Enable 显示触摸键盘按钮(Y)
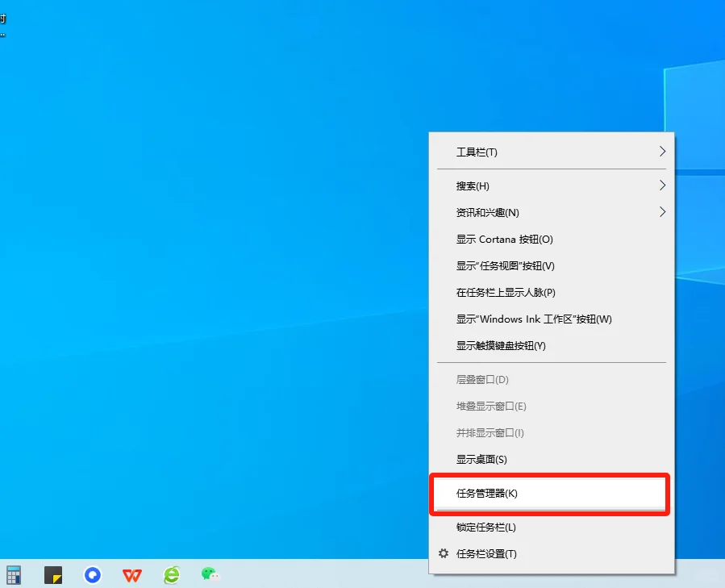725x588 pixels. click(x=504, y=345)
